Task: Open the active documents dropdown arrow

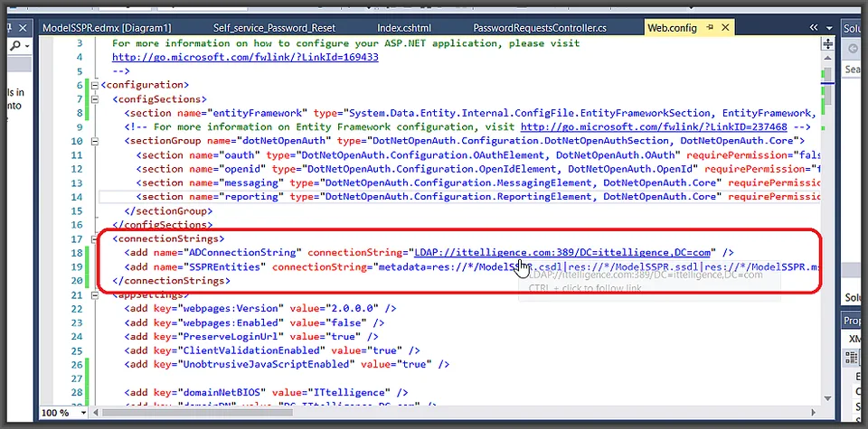Action: (x=829, y=28)
